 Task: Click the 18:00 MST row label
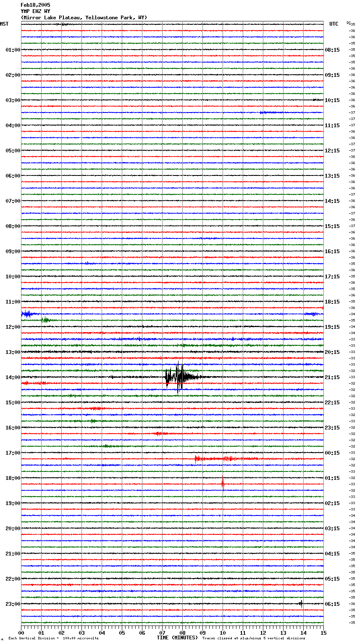coord(13,478)
